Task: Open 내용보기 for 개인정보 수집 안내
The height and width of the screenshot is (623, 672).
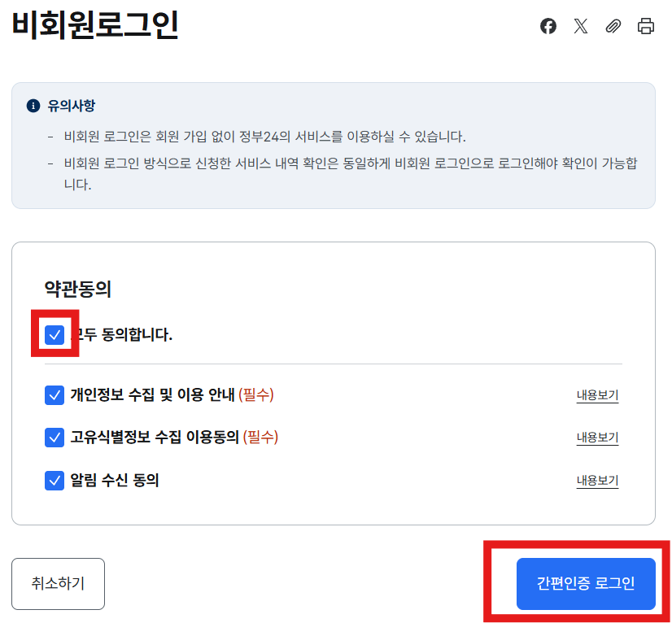Action: (x=597, y=396)
